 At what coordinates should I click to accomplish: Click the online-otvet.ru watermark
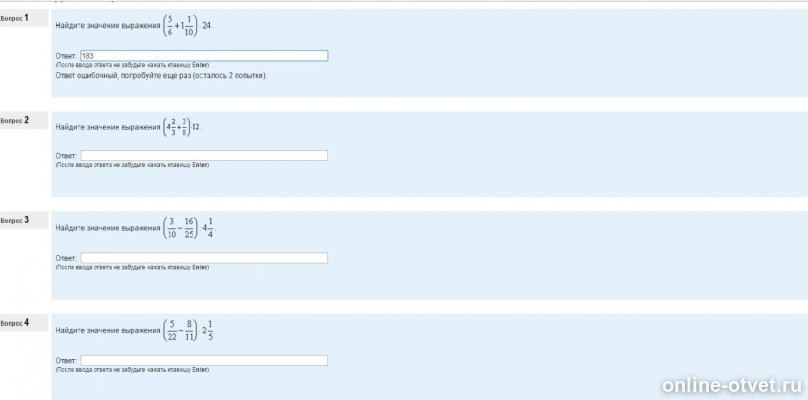point(731,385)
